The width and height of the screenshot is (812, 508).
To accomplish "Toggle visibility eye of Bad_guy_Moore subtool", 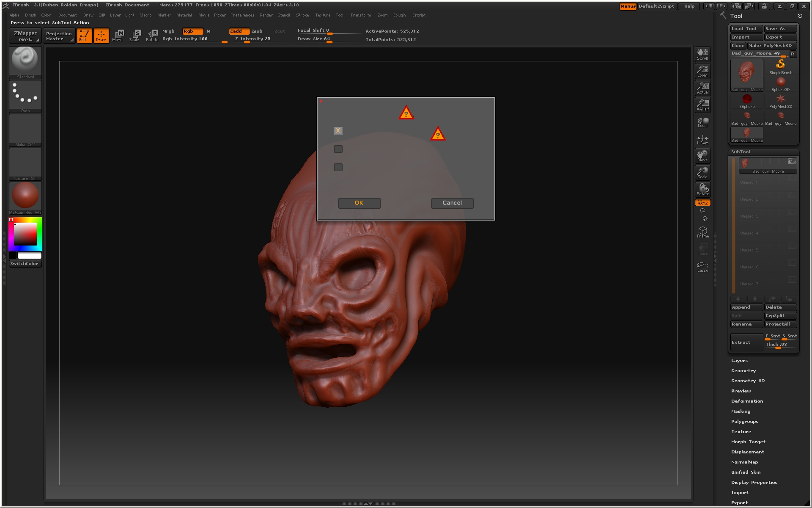I will [792, 161].
